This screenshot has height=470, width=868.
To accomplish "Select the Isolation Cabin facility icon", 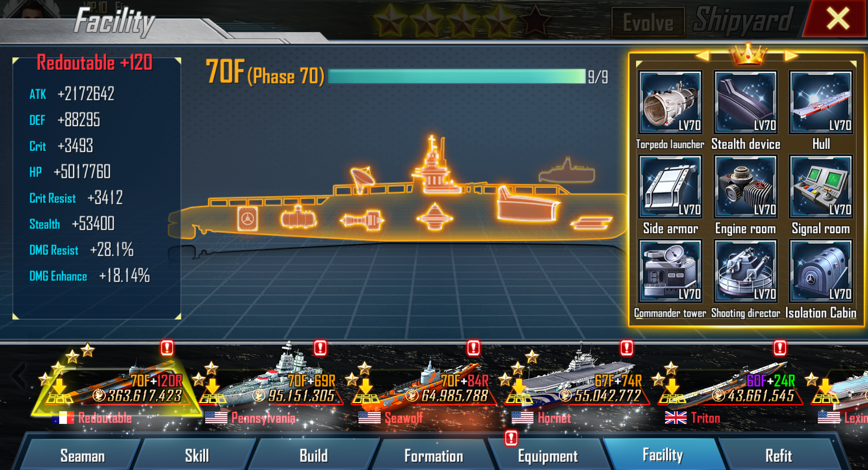I will click(x=821, y=271).
